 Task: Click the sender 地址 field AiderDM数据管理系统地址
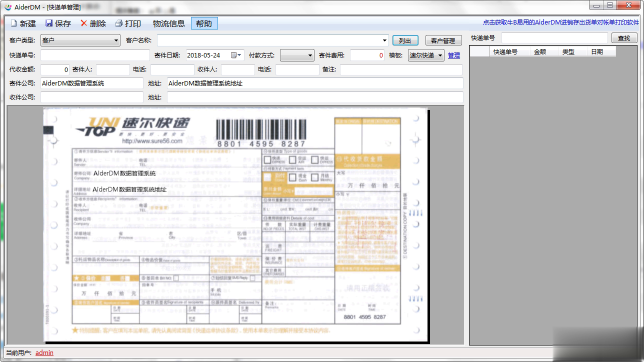click(x=315, y=83)
